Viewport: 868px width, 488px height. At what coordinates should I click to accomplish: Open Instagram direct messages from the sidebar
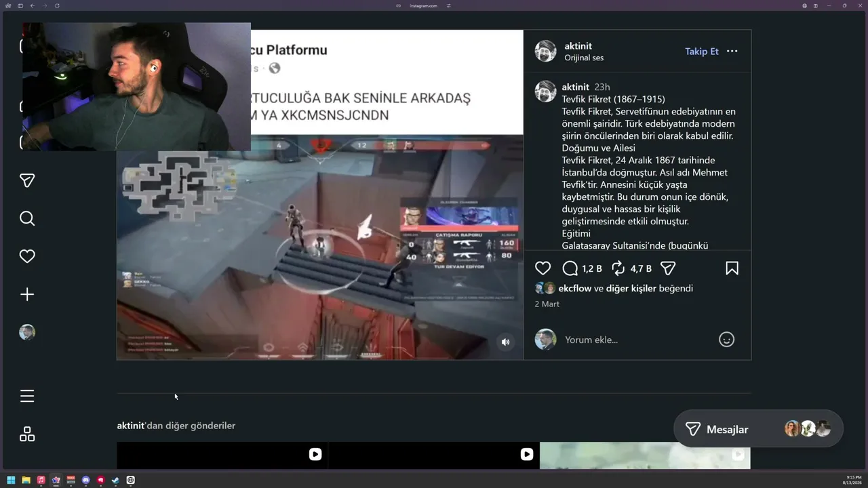click(27, 180)
